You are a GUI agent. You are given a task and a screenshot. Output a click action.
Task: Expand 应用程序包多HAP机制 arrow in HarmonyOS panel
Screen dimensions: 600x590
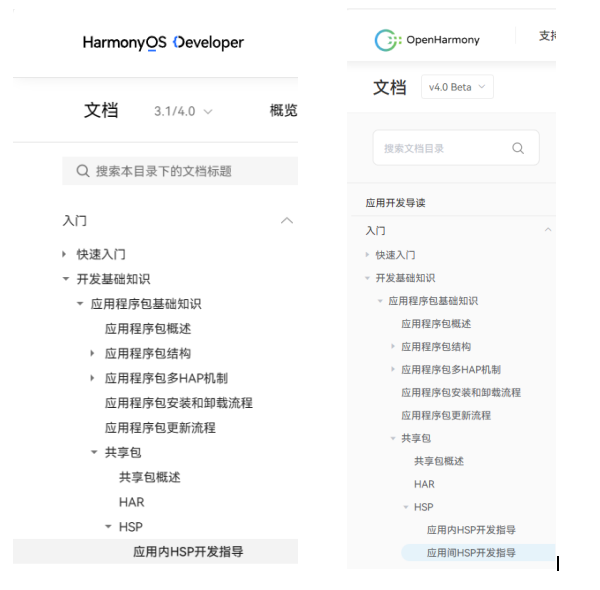[92, 378]
